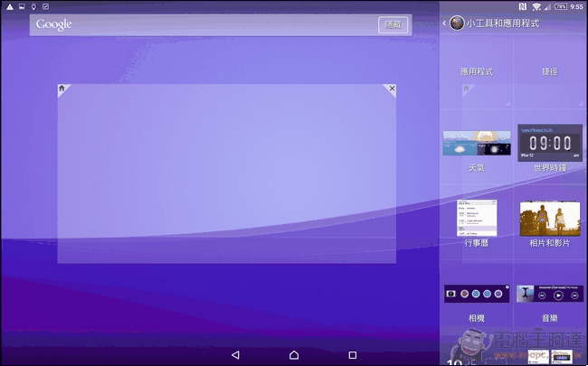Tap the 音樂 label text
Screen dimensions: 588x366
coord(550,318)
